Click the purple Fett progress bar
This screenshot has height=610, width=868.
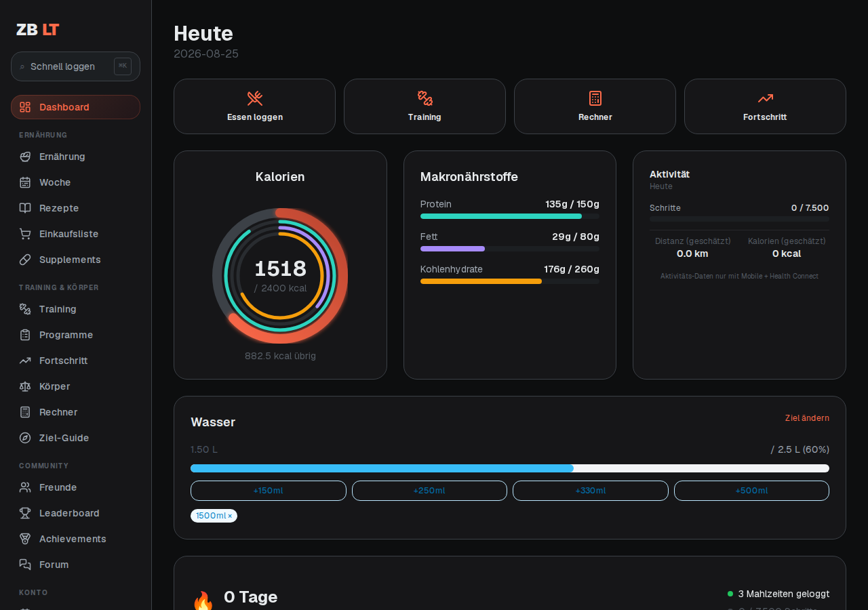click(x=510, y=249)
